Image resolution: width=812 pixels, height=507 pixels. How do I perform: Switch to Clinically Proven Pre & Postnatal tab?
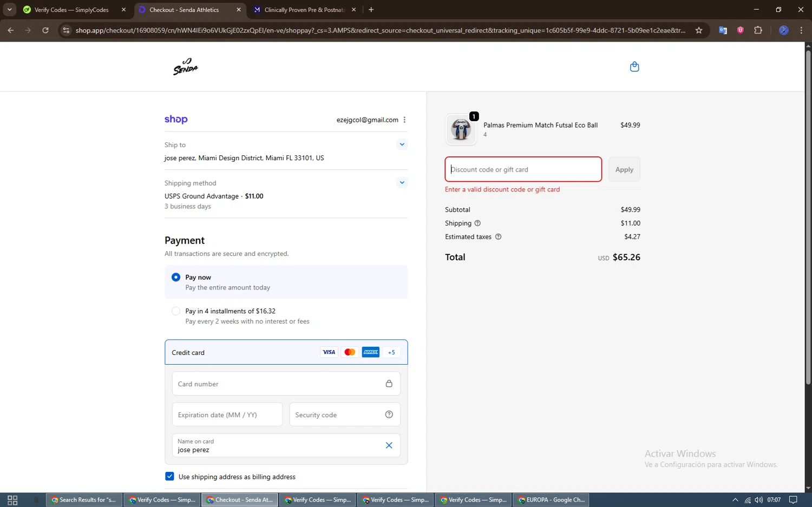[x=304, y=10]
